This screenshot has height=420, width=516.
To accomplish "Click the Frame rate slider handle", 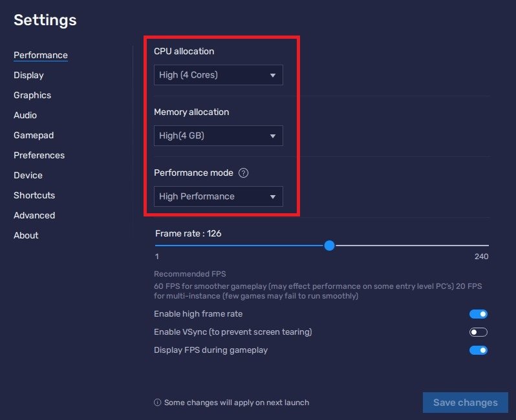I will click(x=329, y=246).
